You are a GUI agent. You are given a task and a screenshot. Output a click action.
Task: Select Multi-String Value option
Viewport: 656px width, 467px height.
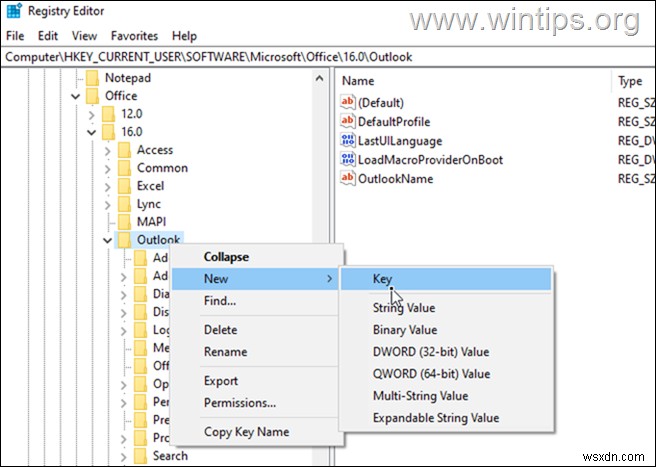(446, 396)
